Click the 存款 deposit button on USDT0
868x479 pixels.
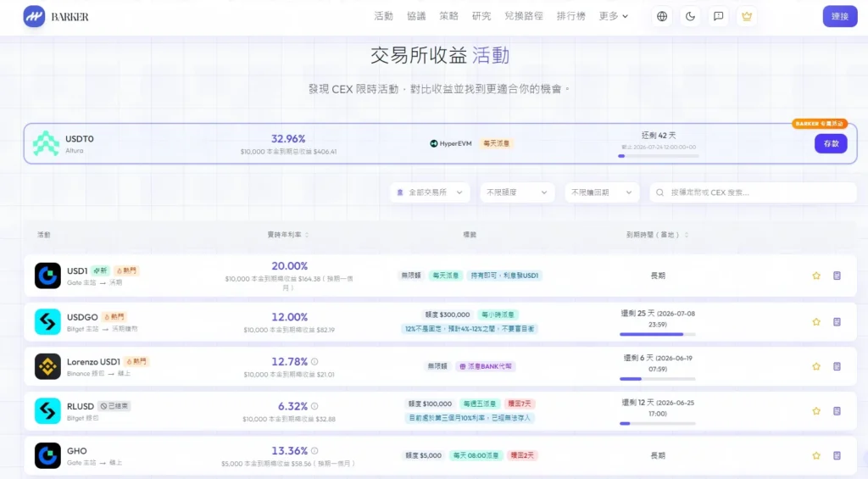click(831, 143)
